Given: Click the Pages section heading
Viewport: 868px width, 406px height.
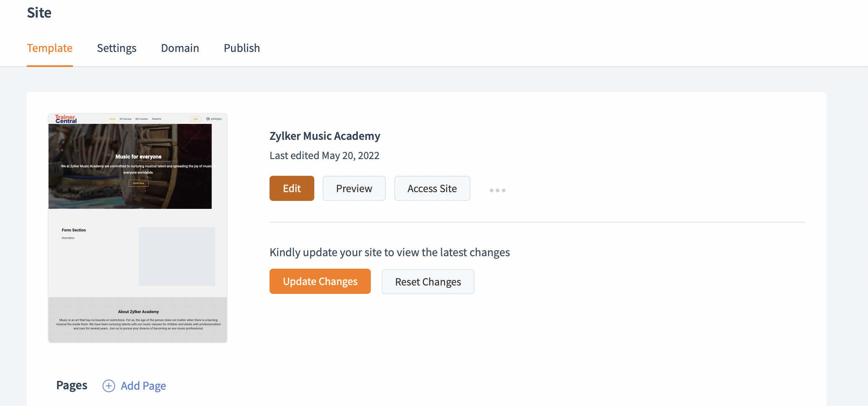Looking at the screenshot, I should click(72, 385).
